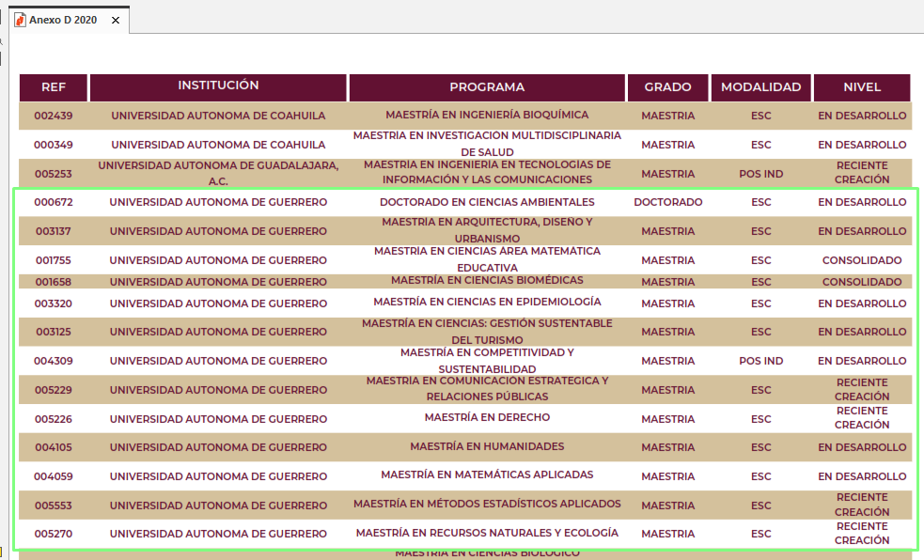Click Universidad Autonoma de Guadalajara, A.C.
This screenshot has width=924, height=560.
[x=218, y=173]
